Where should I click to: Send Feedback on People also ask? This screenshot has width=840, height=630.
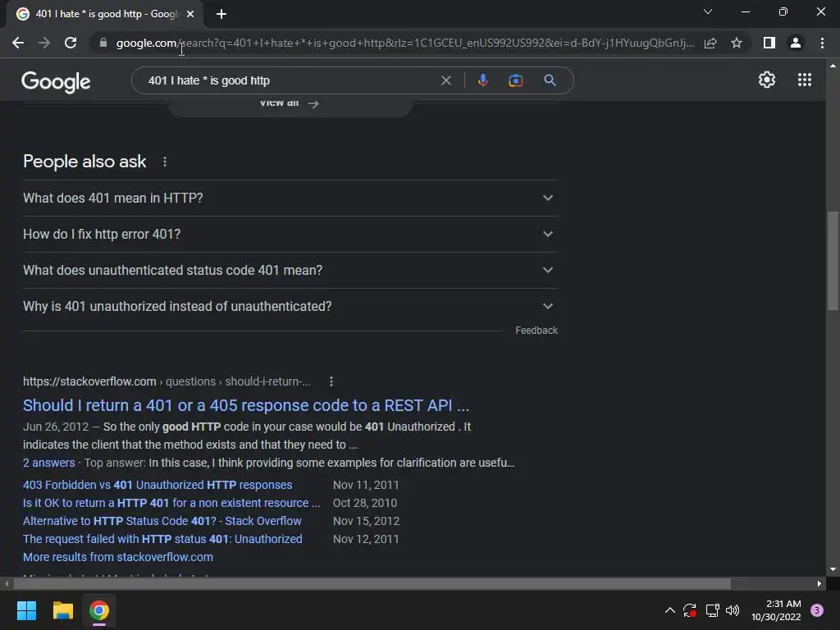536,331
